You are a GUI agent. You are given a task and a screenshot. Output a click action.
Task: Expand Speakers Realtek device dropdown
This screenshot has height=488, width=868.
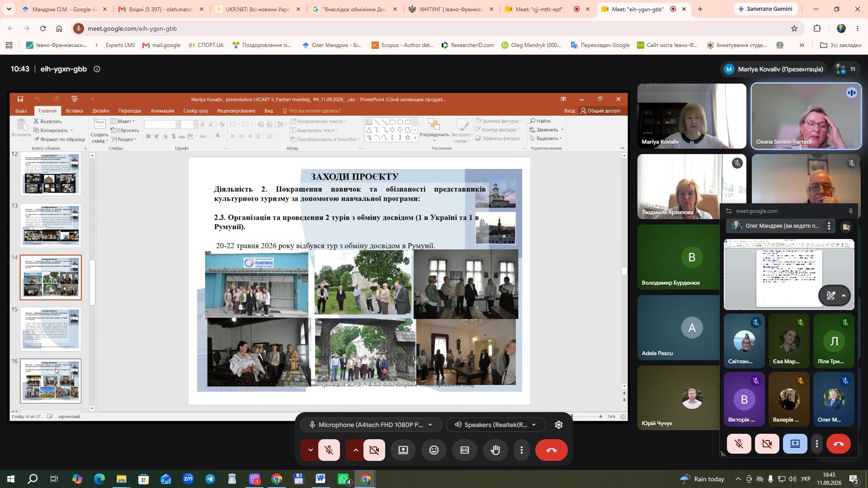coord(495,425)
